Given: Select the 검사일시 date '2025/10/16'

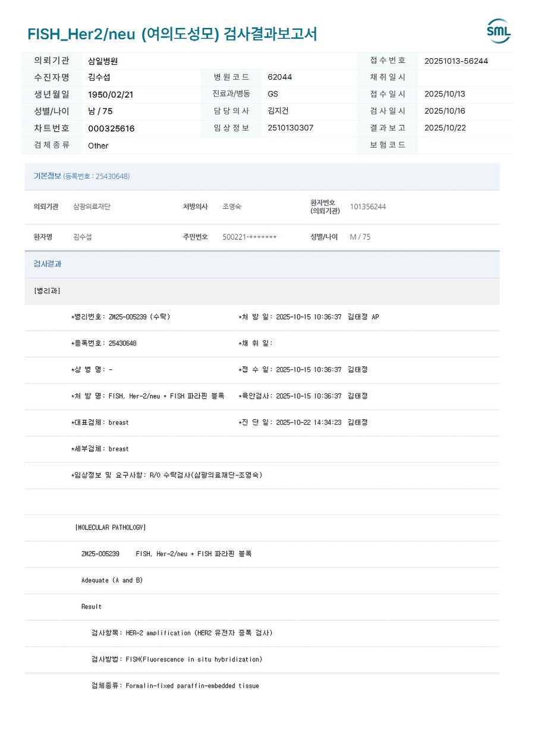Looking at the screenshot, I should [x=445, y=111].
